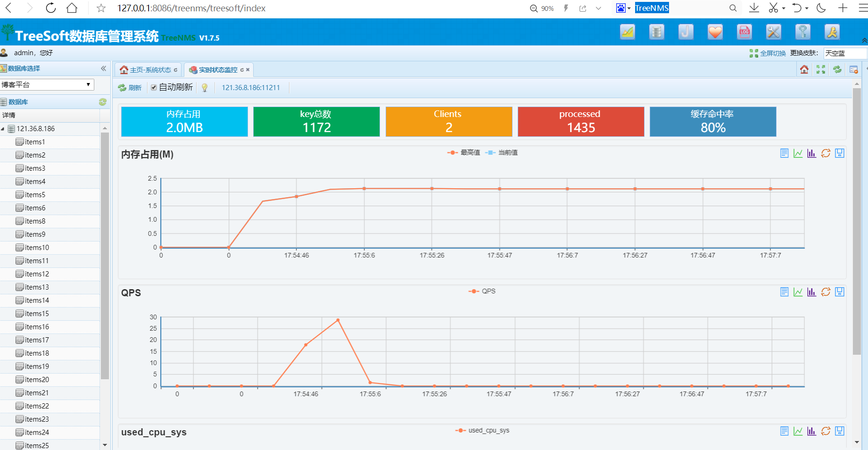This screenshot has height=450, width=868.
Task: Click the letter J icon in header
Action: click(x=686, y=32)
